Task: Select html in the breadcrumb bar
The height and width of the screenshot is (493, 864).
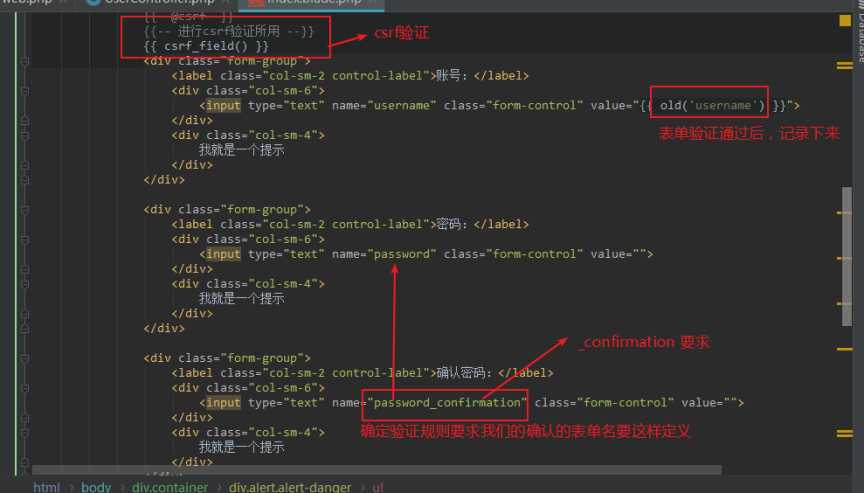Action: 46,487
